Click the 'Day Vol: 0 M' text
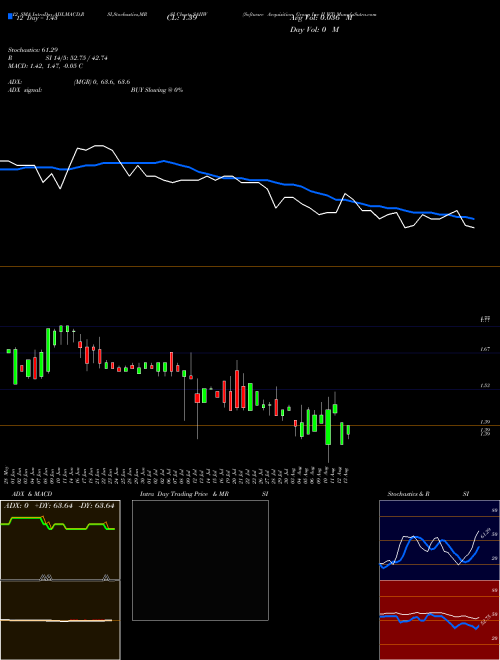This screenshot has height=660, width=500. coord(314,30)
